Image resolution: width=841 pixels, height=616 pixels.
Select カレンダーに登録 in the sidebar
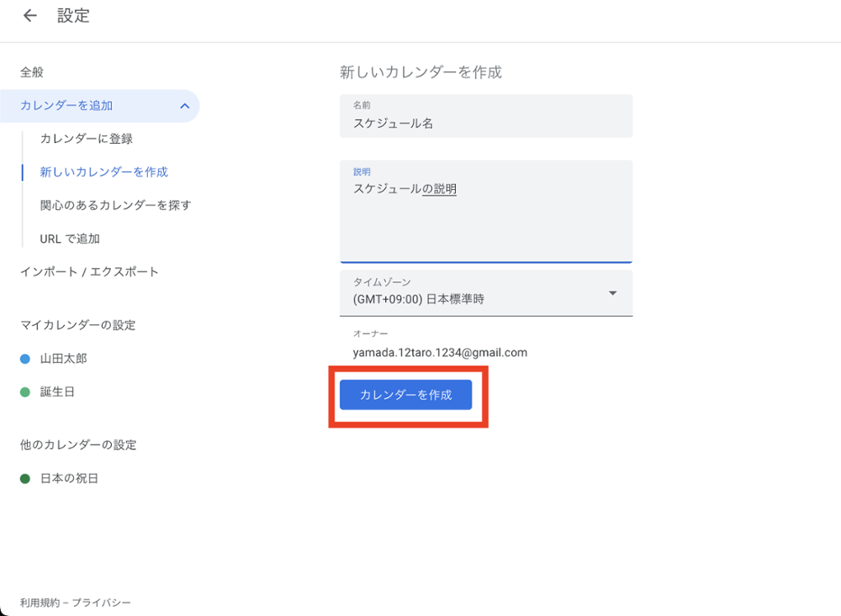click(87, 139)
